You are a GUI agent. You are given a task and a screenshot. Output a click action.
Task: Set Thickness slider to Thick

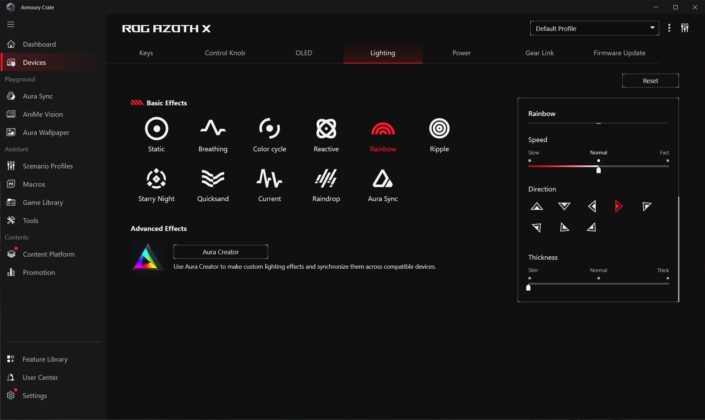(x=668, y=279)
